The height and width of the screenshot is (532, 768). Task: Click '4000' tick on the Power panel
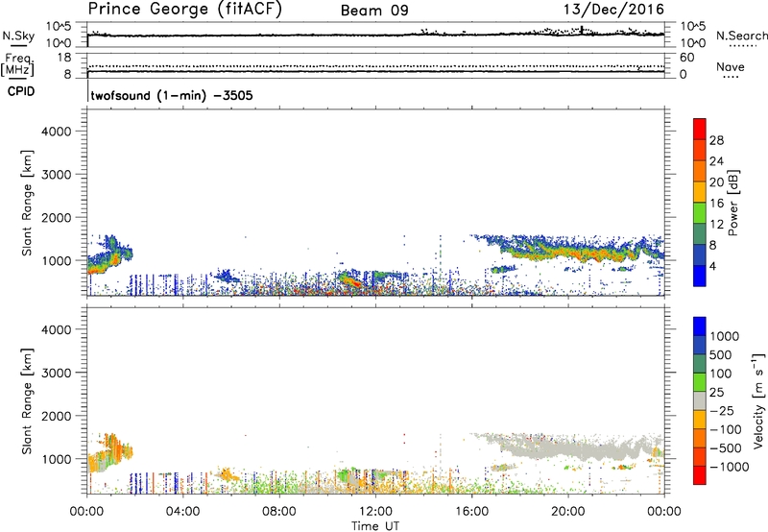point(56,132)
